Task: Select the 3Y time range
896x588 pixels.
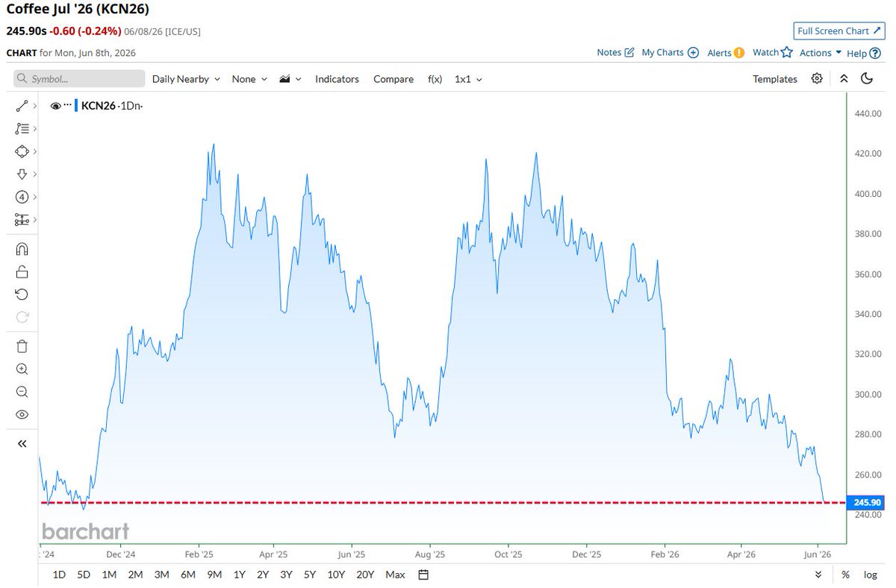Action: tap(286, 575)
